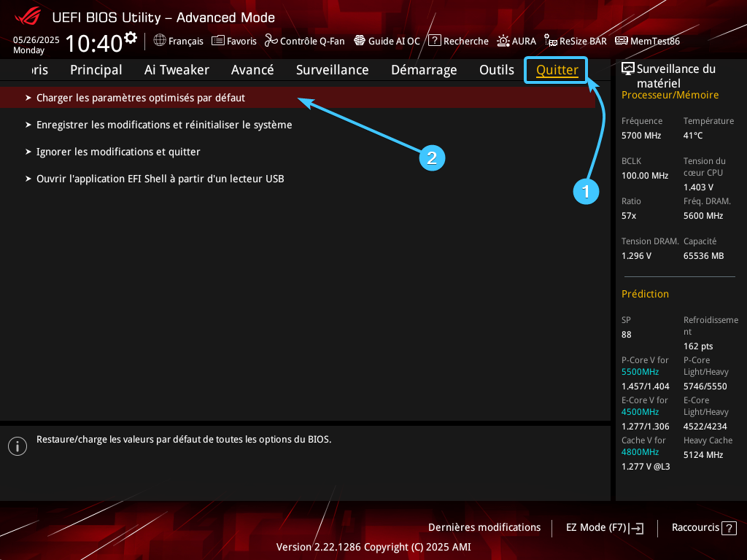The height and width of the screenshot is (560, 747).
Task: Click the Recherche question mark icon
Action: point(435,41)
